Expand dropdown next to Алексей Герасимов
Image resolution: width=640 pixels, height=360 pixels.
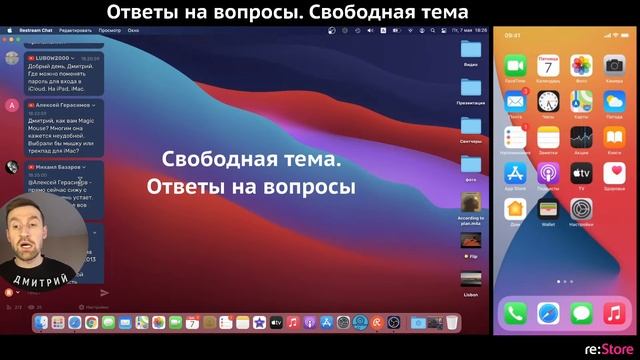[x=93, y=105]
